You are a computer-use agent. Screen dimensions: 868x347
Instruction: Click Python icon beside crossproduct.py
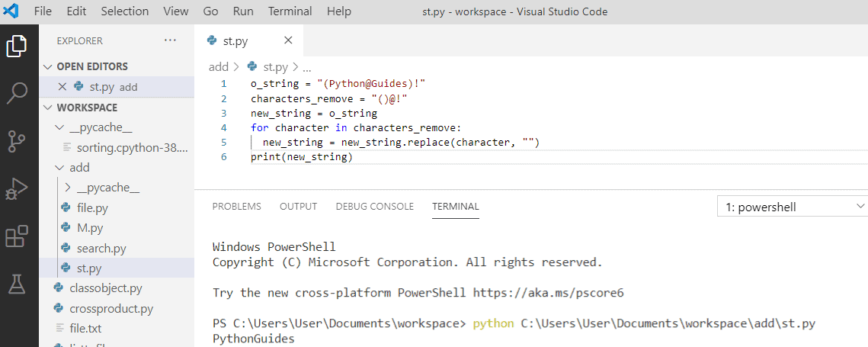tap(58, 308)
